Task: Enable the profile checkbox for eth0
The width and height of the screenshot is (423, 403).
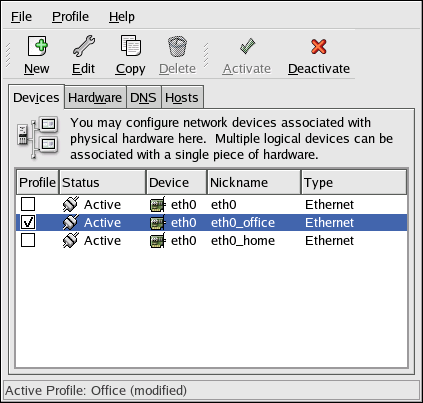Action: click(28, 204)
